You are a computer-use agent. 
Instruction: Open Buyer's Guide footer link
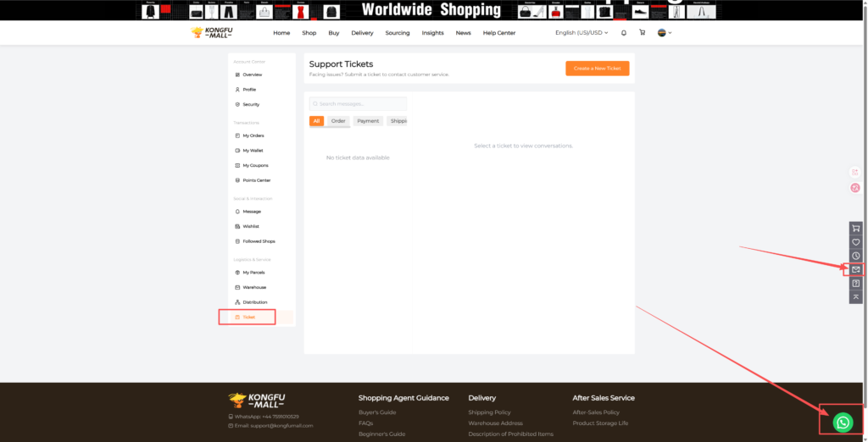click(x=377, y=412)
